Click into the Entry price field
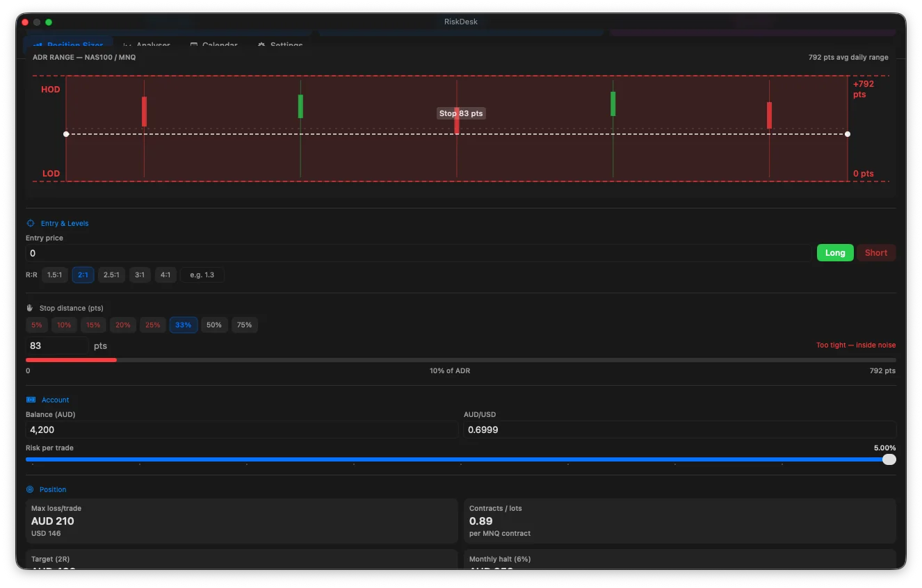Image resolution: width=922 pixels, height=588 pixels. (419, 253)
